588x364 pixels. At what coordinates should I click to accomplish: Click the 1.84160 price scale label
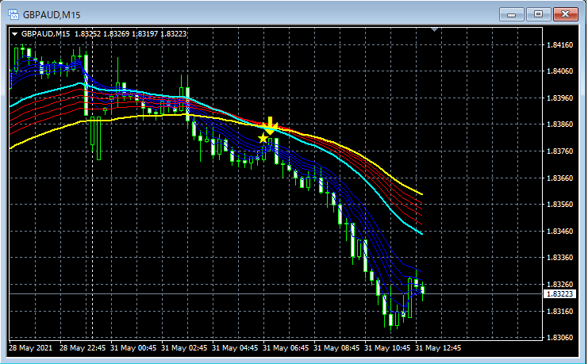(x=560, y=45)
